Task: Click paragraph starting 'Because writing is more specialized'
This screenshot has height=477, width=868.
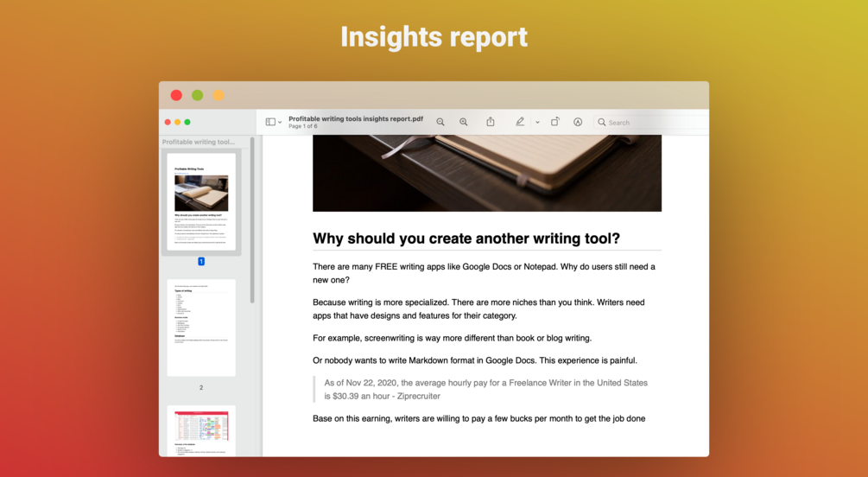Action: 478,309
